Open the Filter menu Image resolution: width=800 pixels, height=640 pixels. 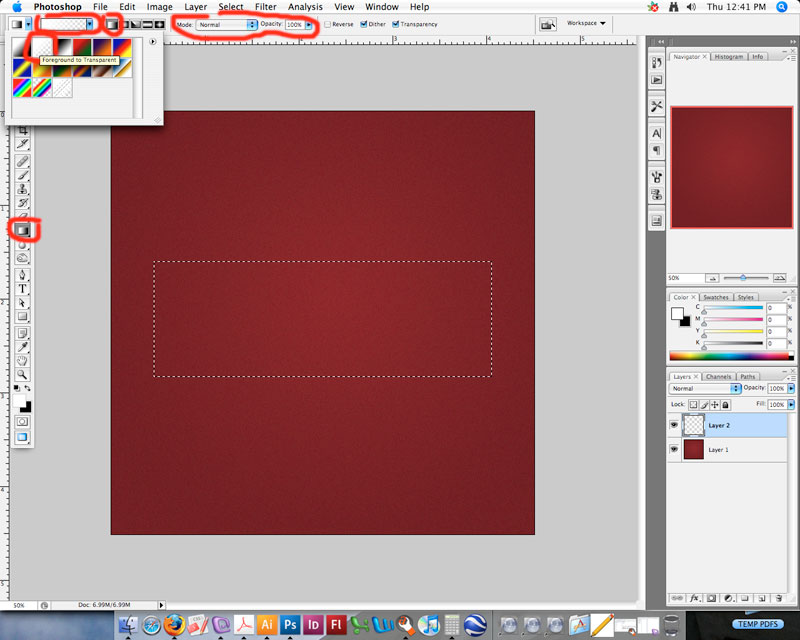265,7
